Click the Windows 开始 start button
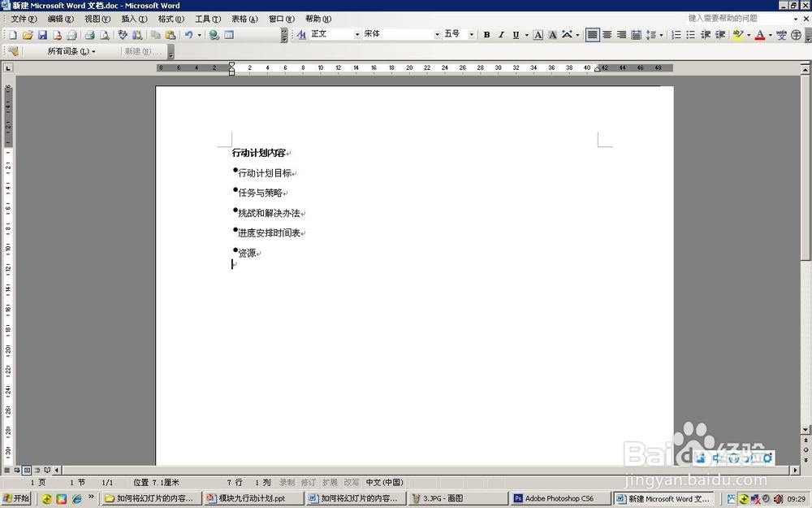Viewport: 812px width, 508px height. (17, 498)
